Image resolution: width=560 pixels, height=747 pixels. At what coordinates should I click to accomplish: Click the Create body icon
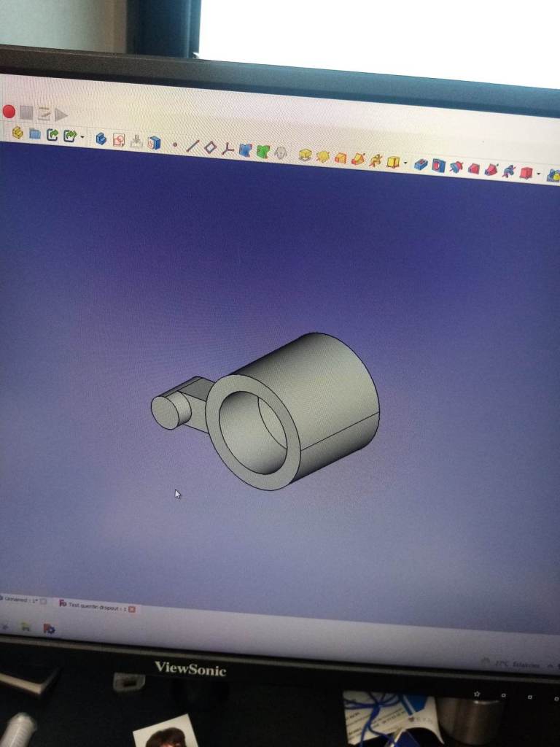(x=101, y=139)
